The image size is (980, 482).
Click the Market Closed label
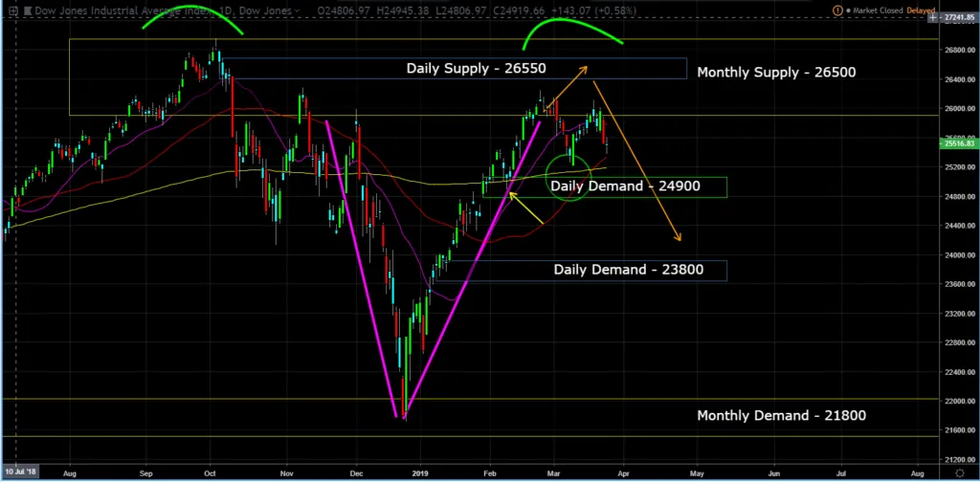click(x=879, y=11)
